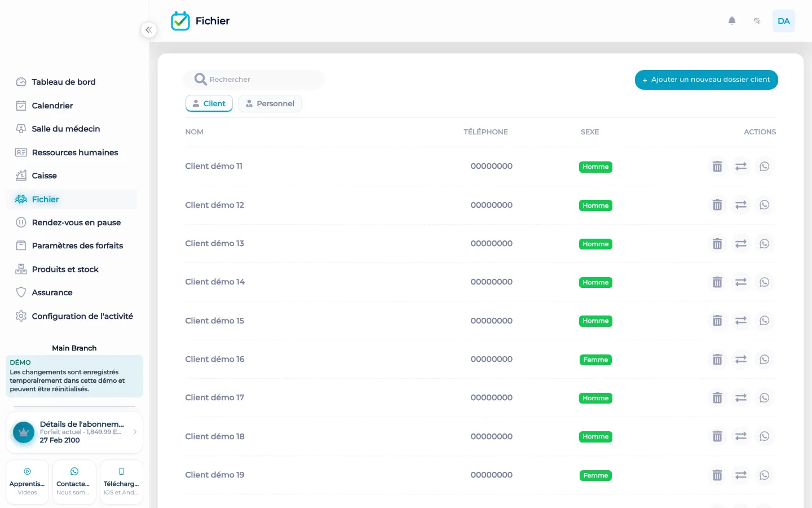This screenshot has height=508, width=812.
Task: Click Ajouter un nouveau dossier client
Action: pos(707,80)
